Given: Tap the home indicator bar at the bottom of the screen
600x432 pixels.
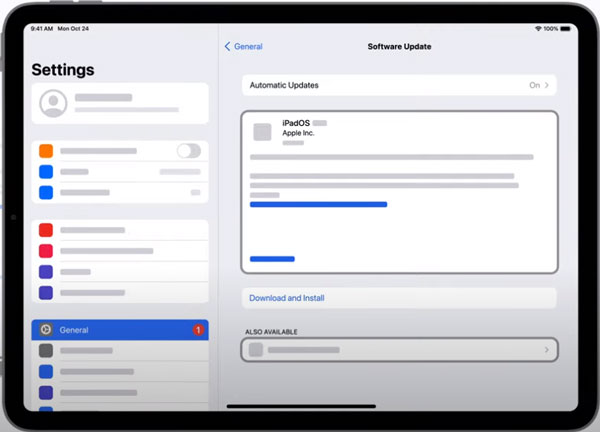Looking at the screenshot, I should (301, 406).
